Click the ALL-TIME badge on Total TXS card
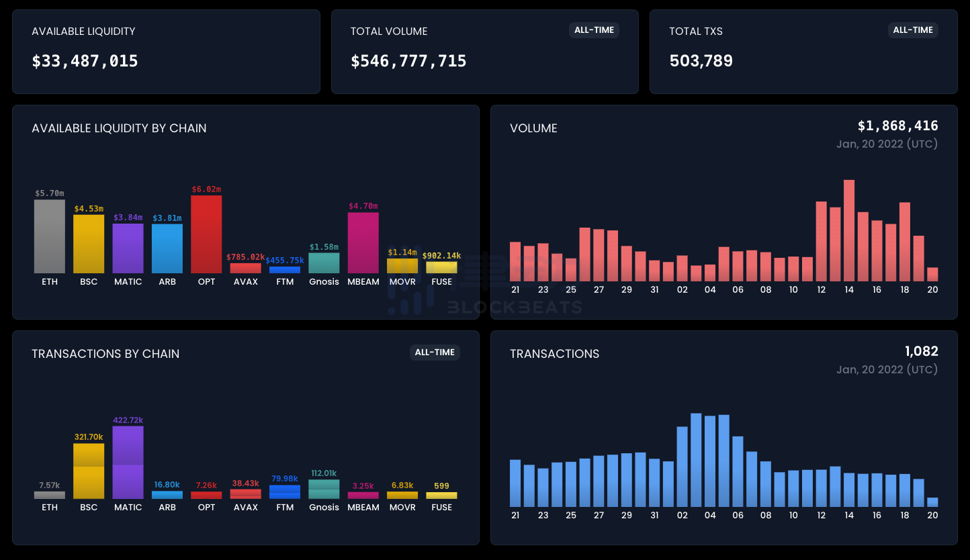 [x=913, y=30]
